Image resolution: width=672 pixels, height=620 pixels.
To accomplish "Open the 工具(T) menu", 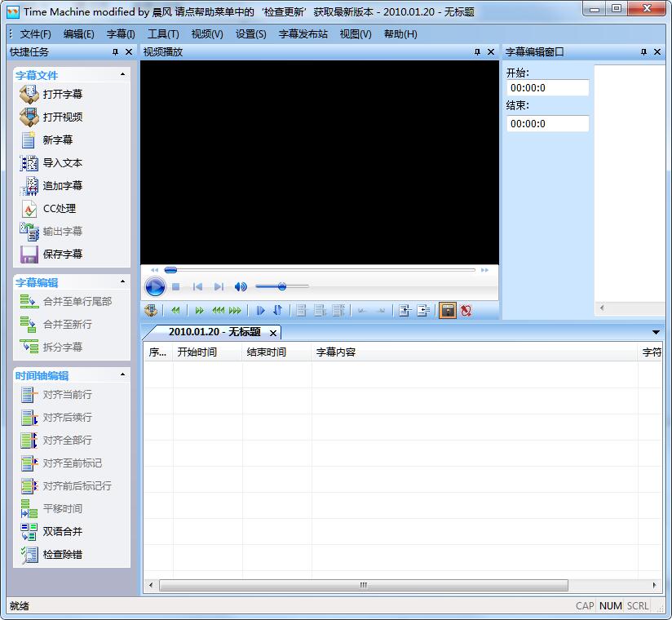I will pyautogui.click(x=163, y=33).
